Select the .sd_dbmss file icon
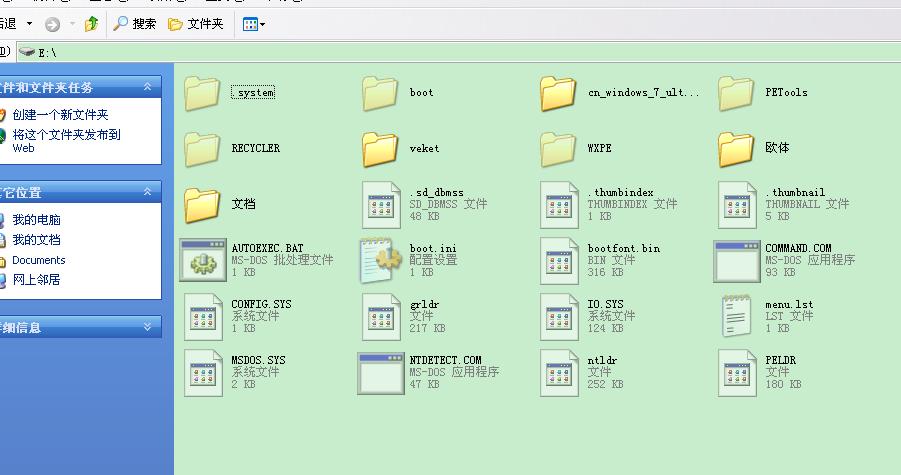 point(381,205)
